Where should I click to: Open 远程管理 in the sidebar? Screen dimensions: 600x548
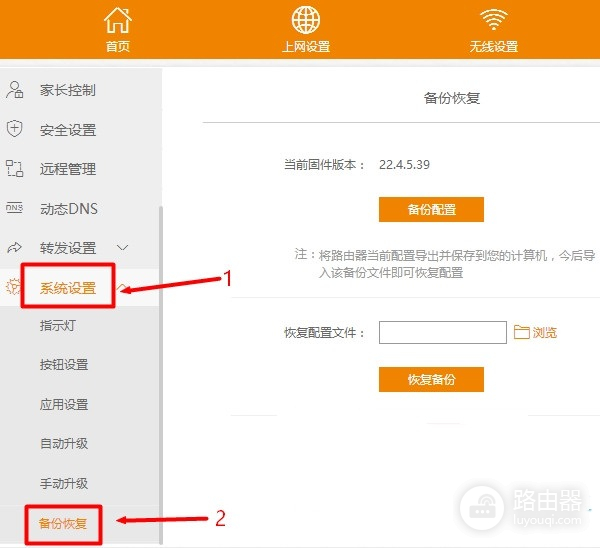tap(68, 169)
